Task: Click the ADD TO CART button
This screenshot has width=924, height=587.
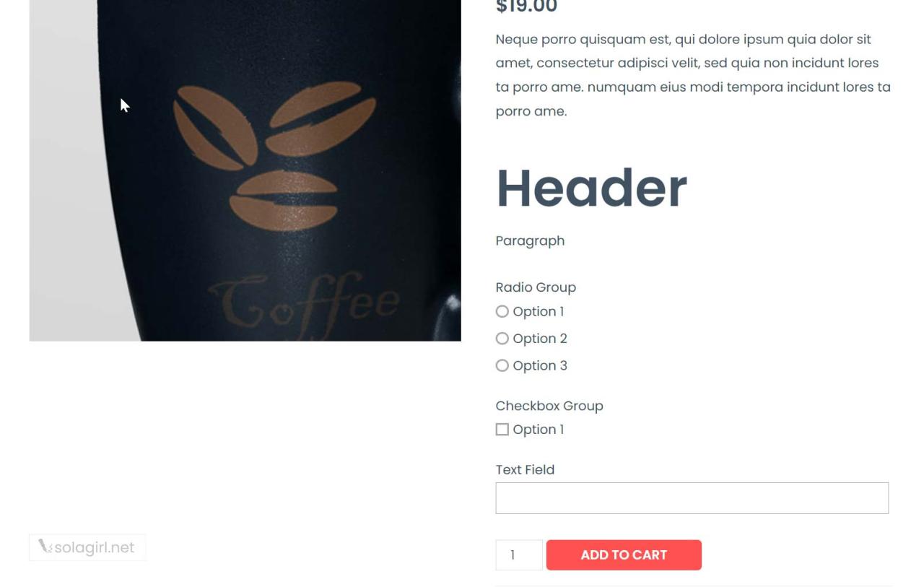Action: click(x=624, y=555)
